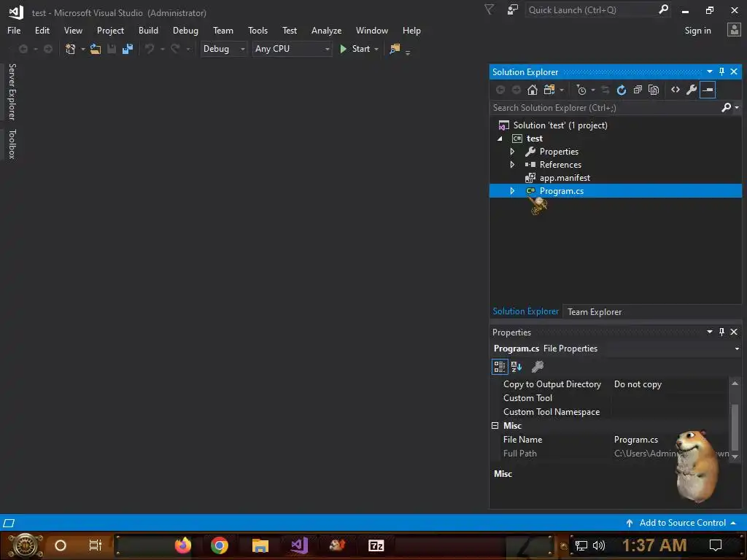This screenshot has width=747, height=560.
Task: Click the Properties grid scrollbar
Action: 735,426
